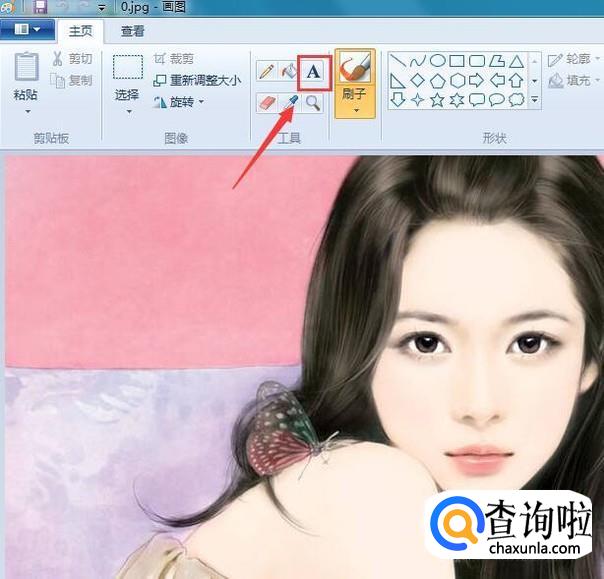Choose the Triangle shape
This screenshot has height=579, width=604.
517,61
